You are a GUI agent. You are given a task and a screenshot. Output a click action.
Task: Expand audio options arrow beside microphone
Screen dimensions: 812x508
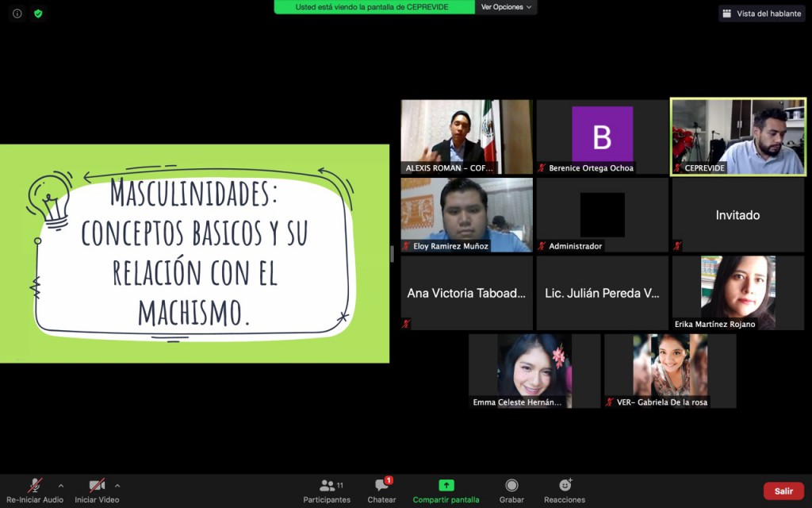[61, 486]
